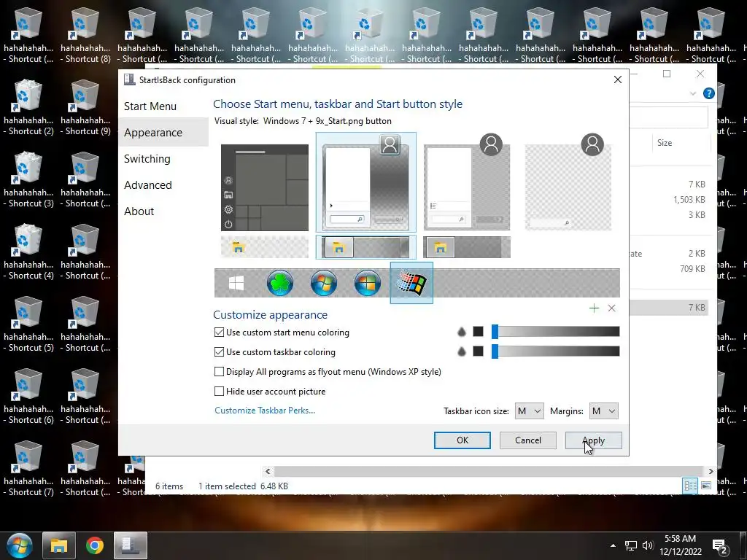Image resolution: width=747 pixels, height=560 pixels.
Task: Choose the Windows 7 start menu style
Action: (x=366, y=182)
